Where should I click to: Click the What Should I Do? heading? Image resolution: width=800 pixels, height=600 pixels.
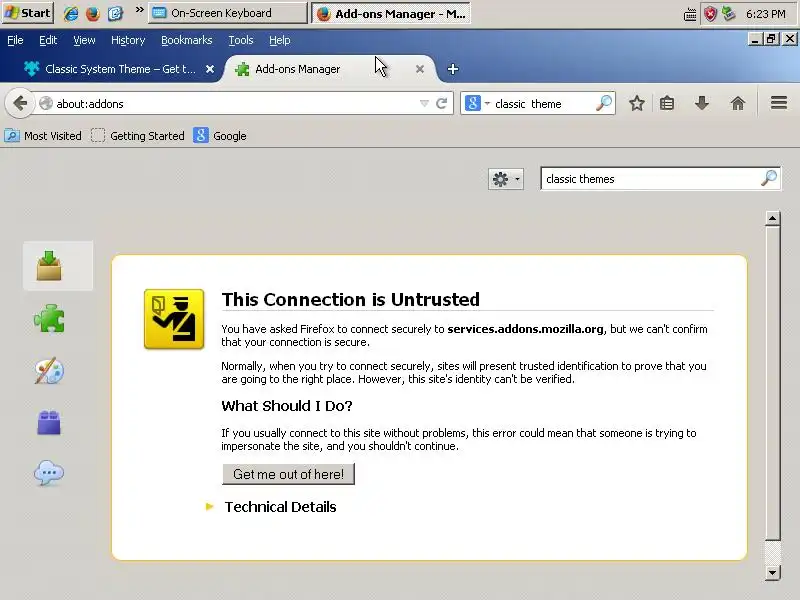coord(287,406)
